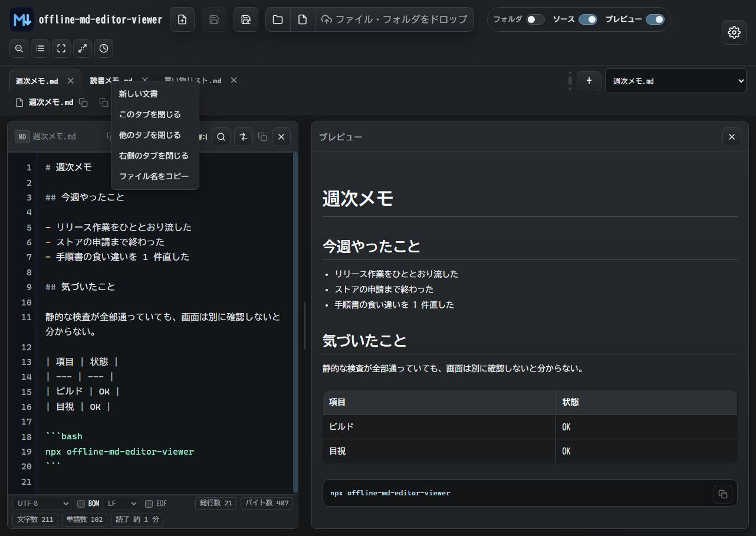Click the 総行数 21 status badge
This screenshot has height=536, width=756.
tap(216, 503)
